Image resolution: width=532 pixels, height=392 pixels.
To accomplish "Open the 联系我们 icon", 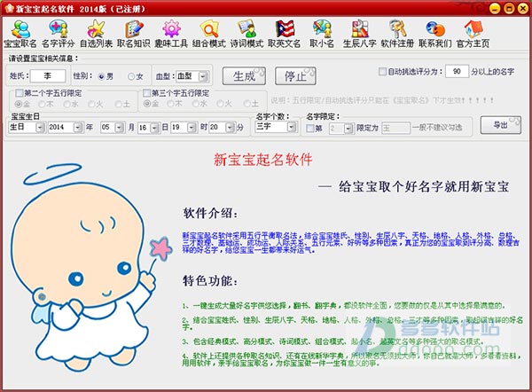I will (x=435, y=34).
